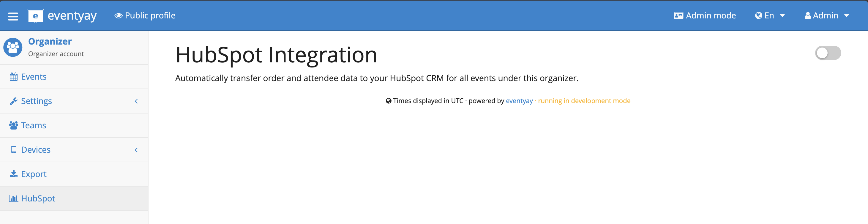868x224 pixels.
Task: Click the Organizer avatar icon
Action: [13, 47]
